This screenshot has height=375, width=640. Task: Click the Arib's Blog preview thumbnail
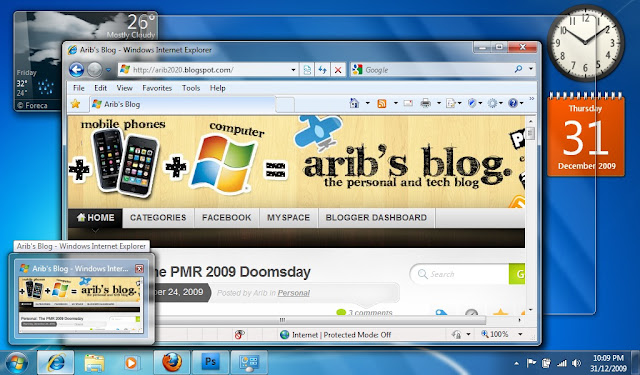click(81, 304)
